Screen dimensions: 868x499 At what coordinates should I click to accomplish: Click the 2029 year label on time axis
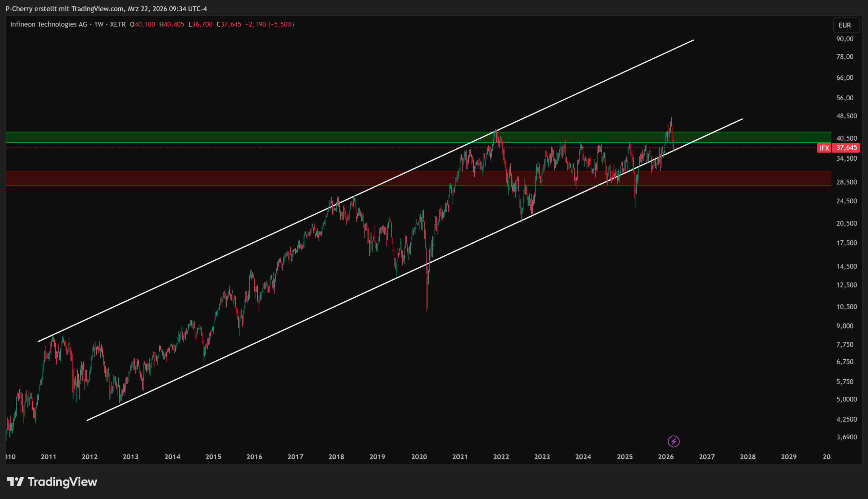click(789, 457)
